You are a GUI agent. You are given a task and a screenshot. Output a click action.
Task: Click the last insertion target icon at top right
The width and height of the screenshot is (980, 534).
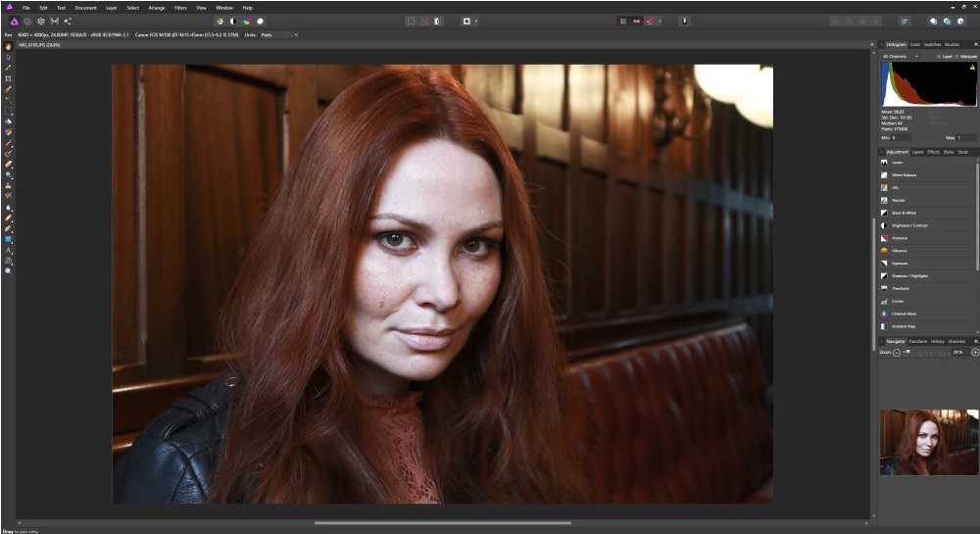[x=960, y=22]
